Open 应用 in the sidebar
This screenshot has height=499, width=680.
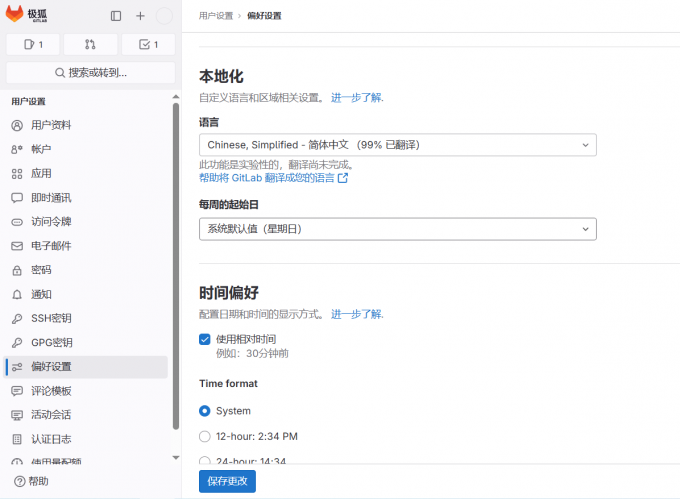pyautogui.click(x=85, y=173)
